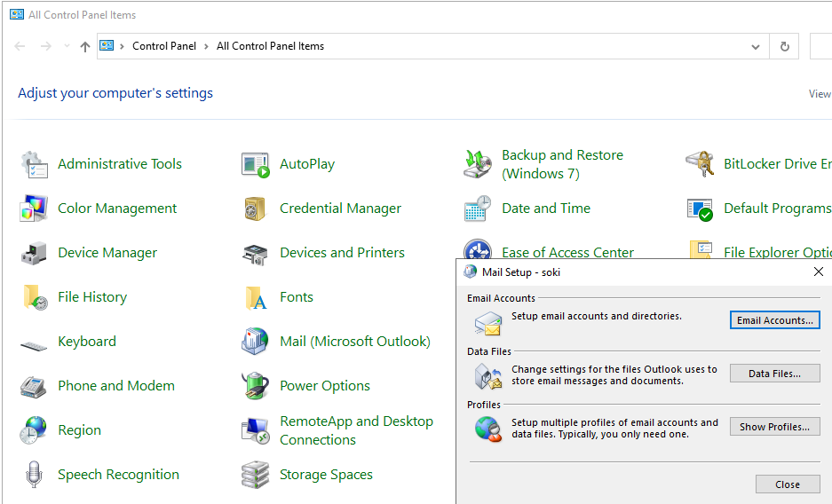Open the Fonts link

[x=297, y=297]
